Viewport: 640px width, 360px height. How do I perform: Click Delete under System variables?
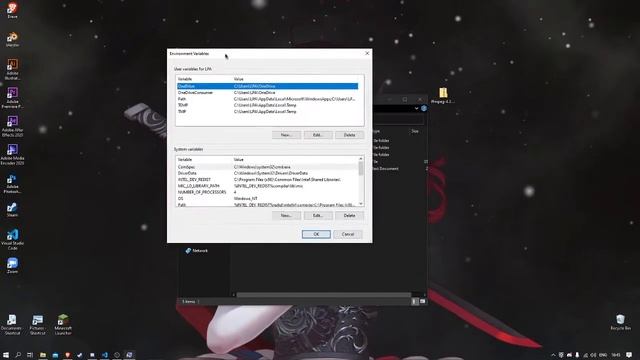point(349,215)
